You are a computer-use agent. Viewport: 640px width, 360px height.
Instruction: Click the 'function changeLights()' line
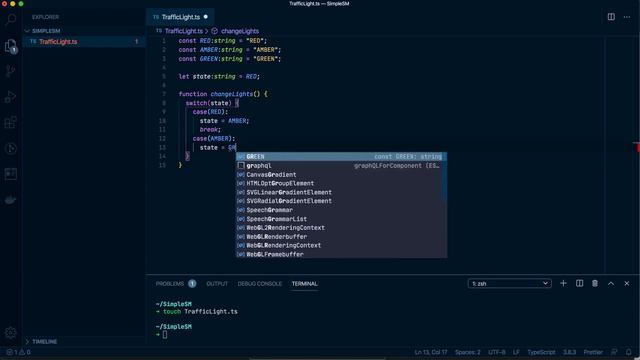[x=223, y=94]
